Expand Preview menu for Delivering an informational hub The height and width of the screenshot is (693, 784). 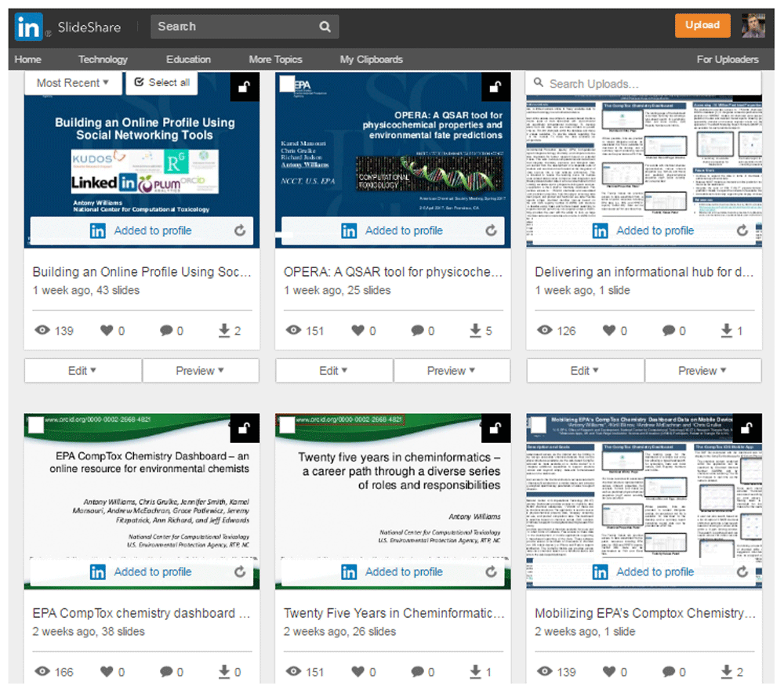pyautogui.click(x=703, y=371)
